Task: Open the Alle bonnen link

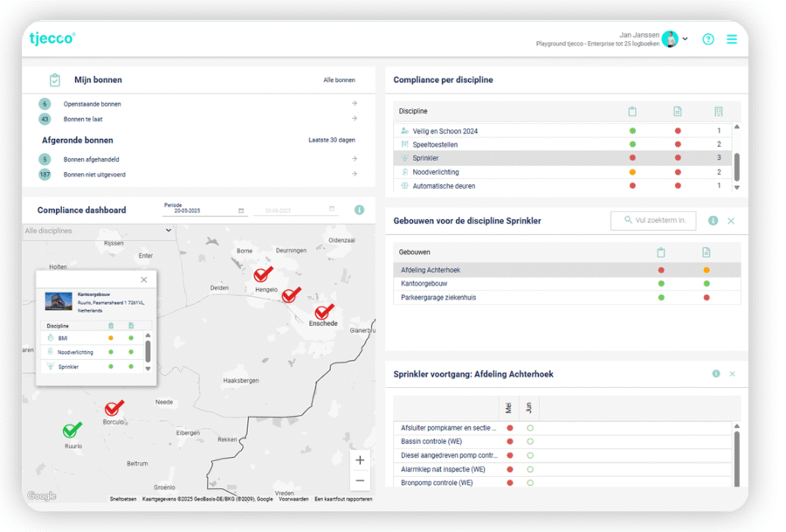Action: (339, 80)
